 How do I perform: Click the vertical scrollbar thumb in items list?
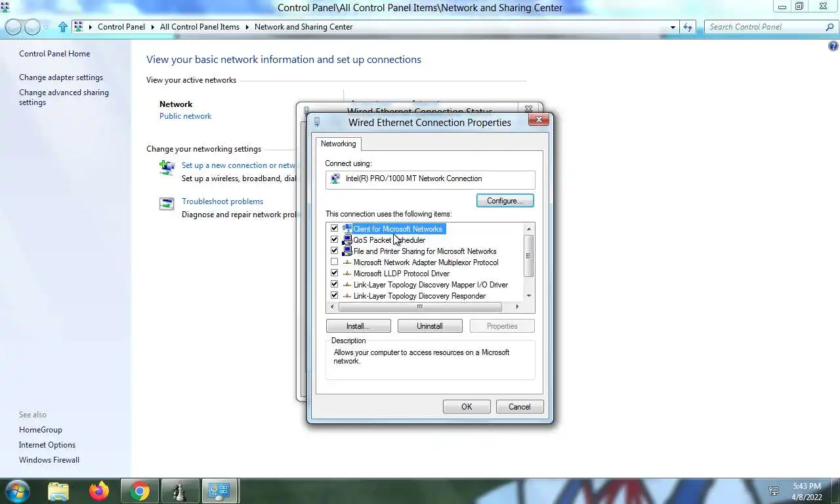click(x=529, y=256)
